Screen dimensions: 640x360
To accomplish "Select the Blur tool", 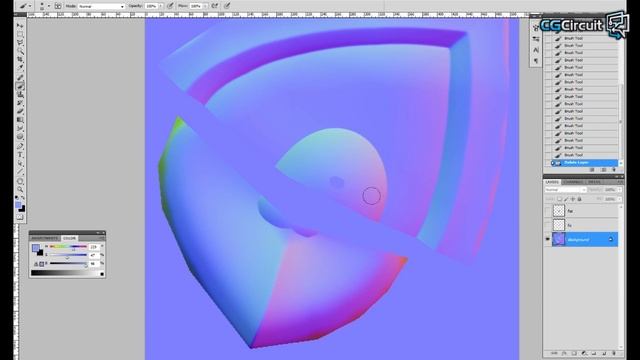I will click(x=20, y=129).
